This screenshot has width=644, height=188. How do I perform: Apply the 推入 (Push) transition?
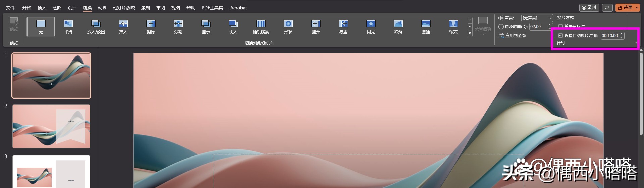pos(123,27)
